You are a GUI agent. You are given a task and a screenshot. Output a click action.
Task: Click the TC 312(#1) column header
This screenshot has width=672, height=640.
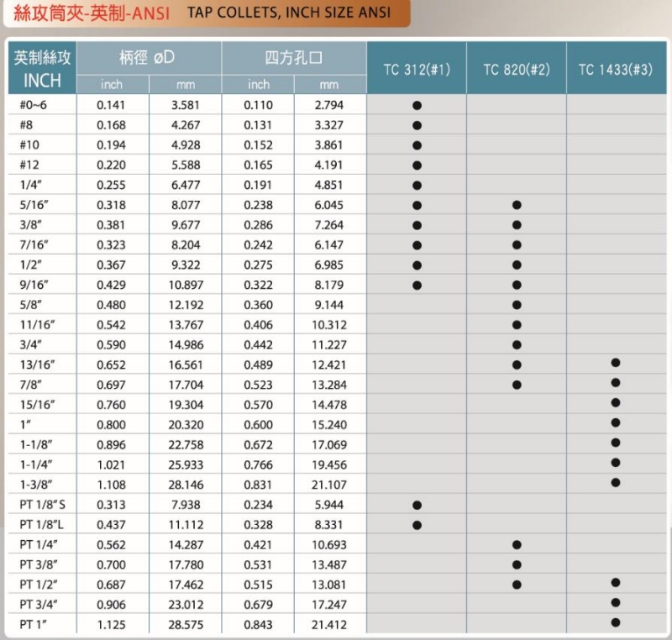[417, 69]
